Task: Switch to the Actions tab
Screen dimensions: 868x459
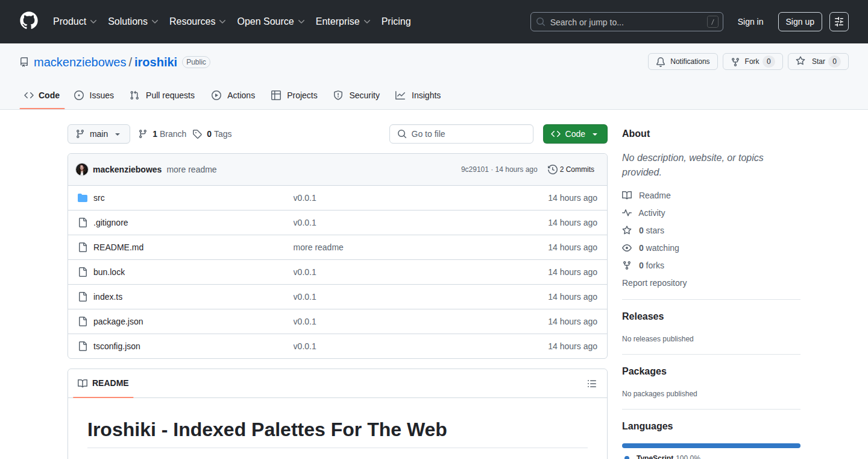Action: click(x=233, y=95)
